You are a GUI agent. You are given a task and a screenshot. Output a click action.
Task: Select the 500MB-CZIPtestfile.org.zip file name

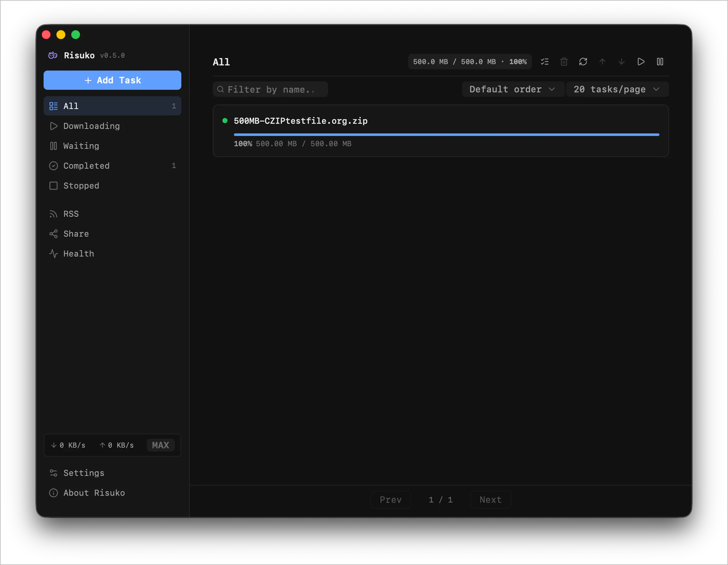[301, 121]
